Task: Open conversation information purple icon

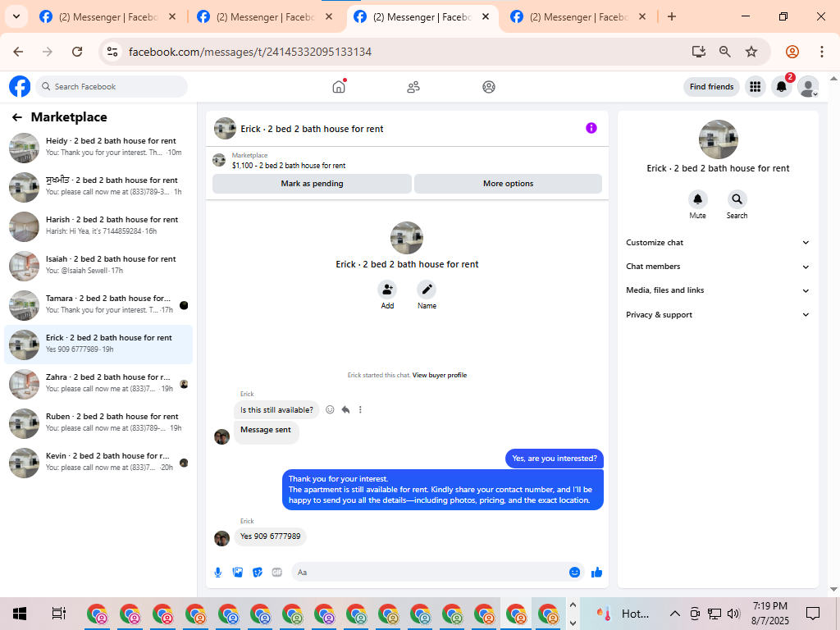Action: coord(591,128)
